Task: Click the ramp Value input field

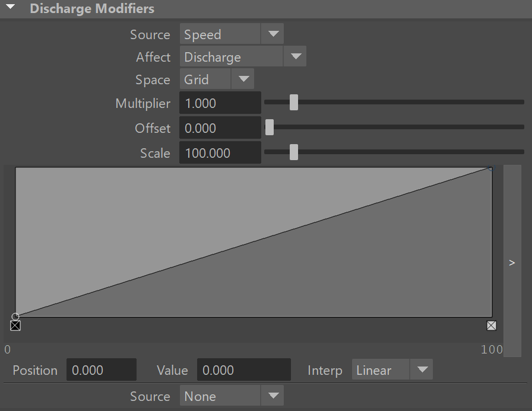Action: (x=244, y=369)
